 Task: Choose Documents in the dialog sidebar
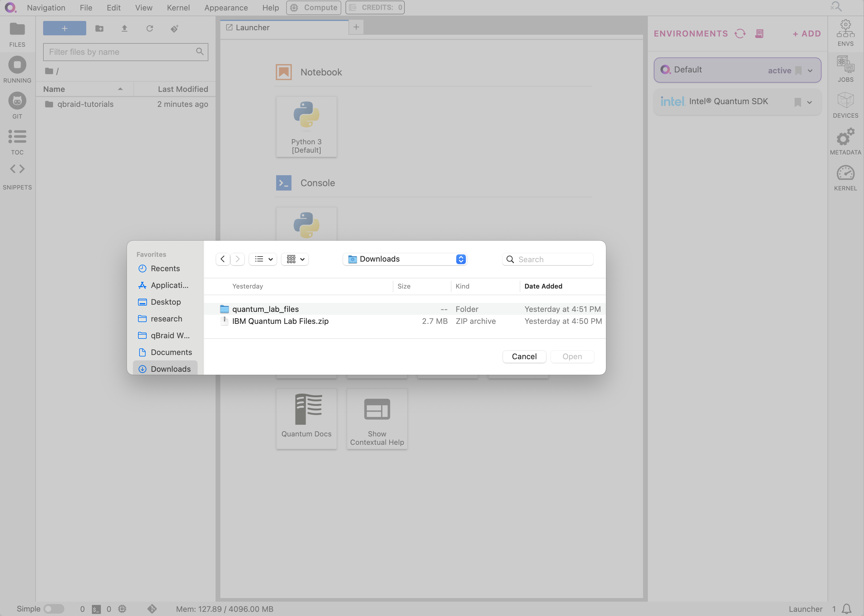165,352
